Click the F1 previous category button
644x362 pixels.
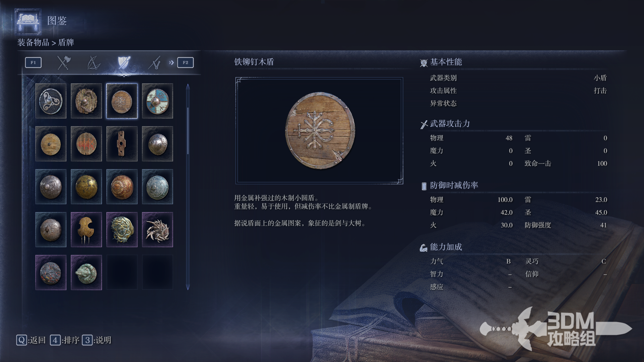pyautogui.click(x=33, y=62)
